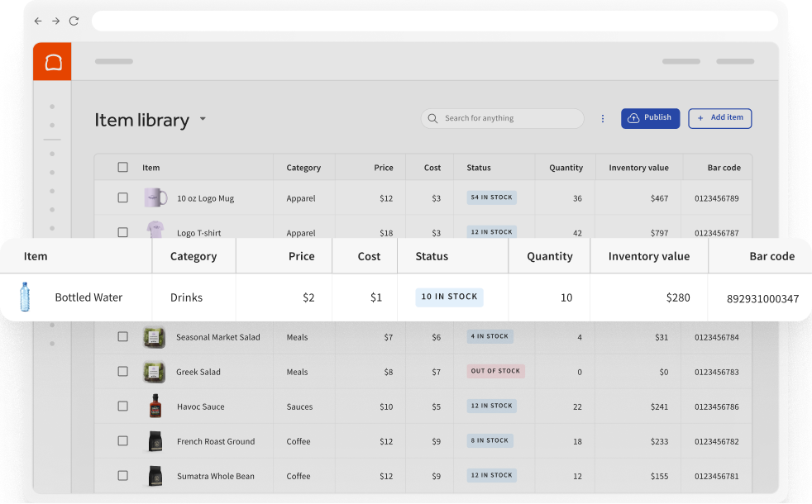
Task: Open the Sumatra Whole Bean name
Action: 216,476
